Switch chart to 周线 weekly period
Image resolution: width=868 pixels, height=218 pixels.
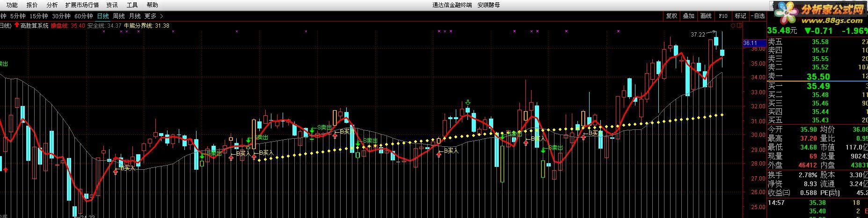(119, 16)
